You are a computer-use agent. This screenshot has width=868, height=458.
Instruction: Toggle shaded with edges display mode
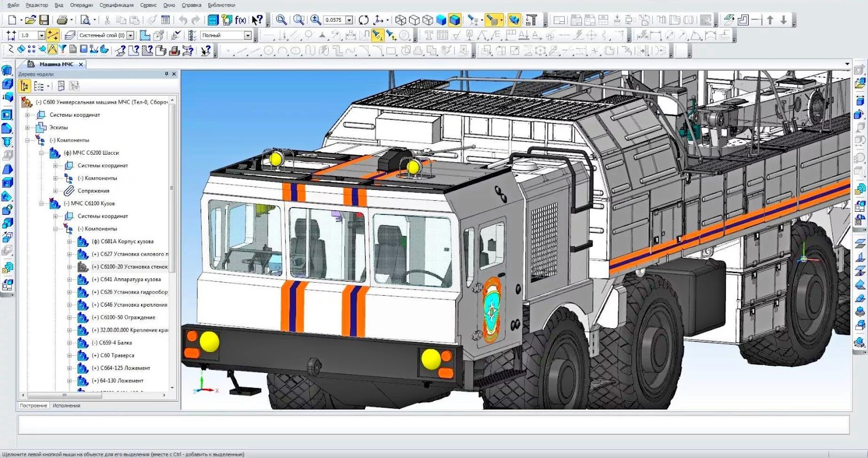click(455, 20)
